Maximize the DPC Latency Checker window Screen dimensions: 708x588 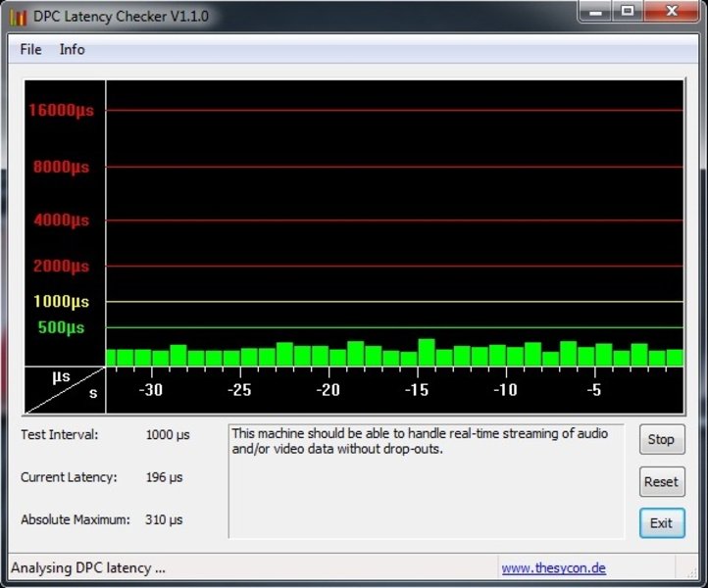pos(628,12)
